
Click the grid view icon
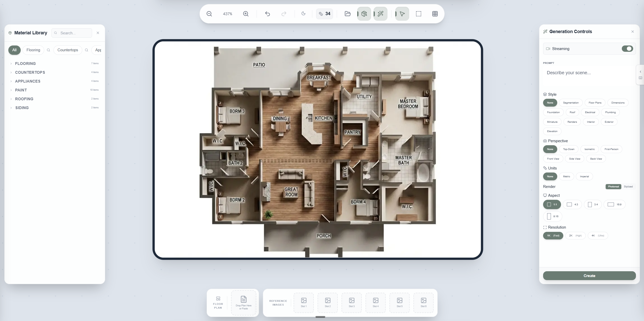[435, 14]
